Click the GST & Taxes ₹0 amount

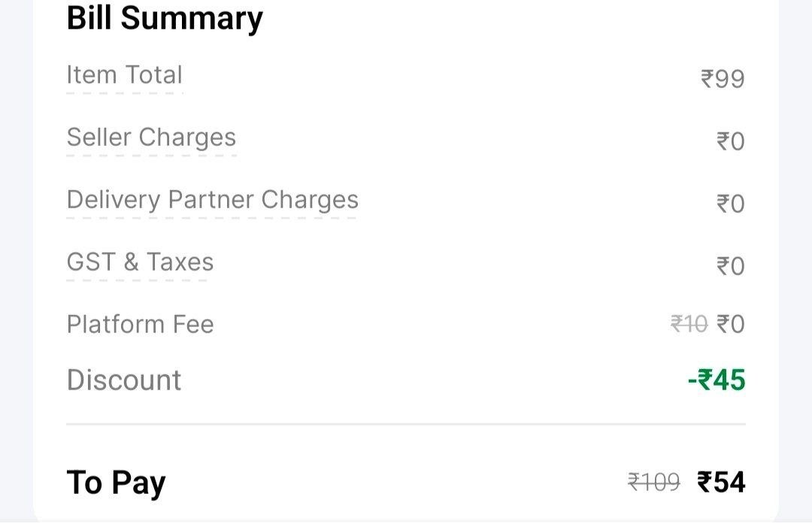pos(730,266)
